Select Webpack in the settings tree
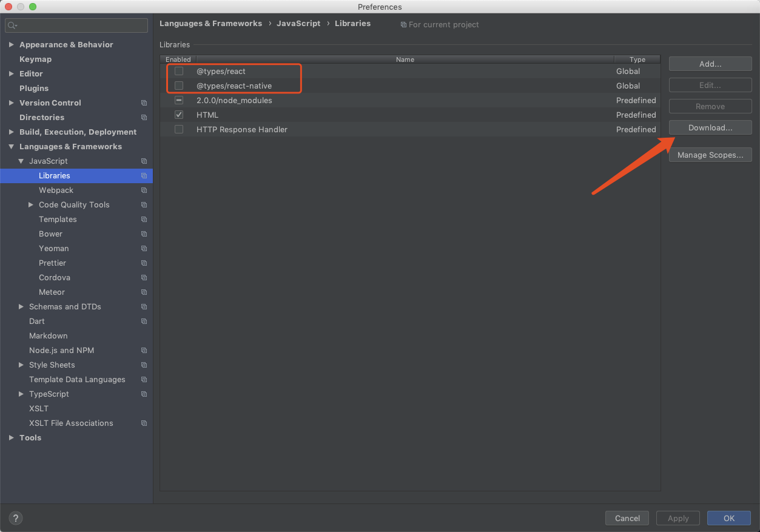Screen dimensions: 760x532 click(x=56, y=190)
